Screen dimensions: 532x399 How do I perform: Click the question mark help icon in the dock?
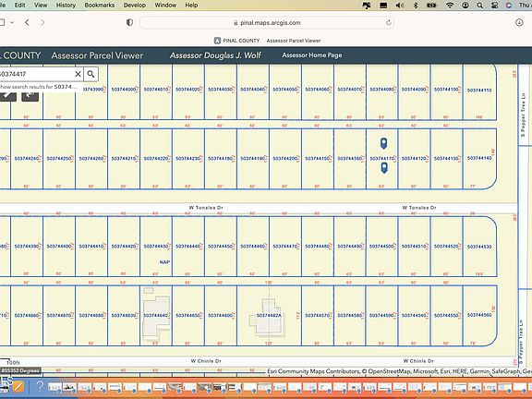tap(40, 386)
